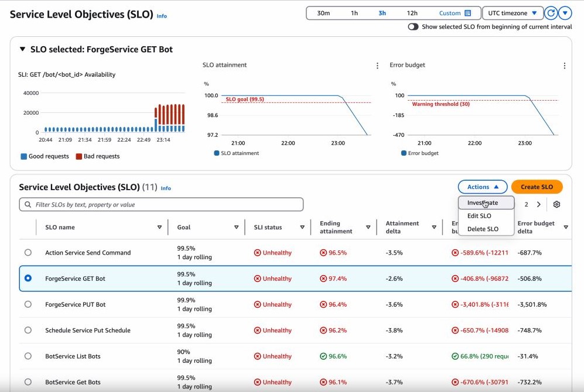
Task: Sort by SLI status column arrow
Action: [302, 228]
